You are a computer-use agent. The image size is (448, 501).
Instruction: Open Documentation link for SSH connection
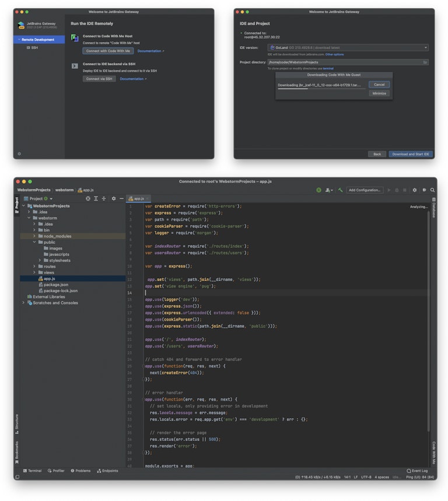coord(133,79)
